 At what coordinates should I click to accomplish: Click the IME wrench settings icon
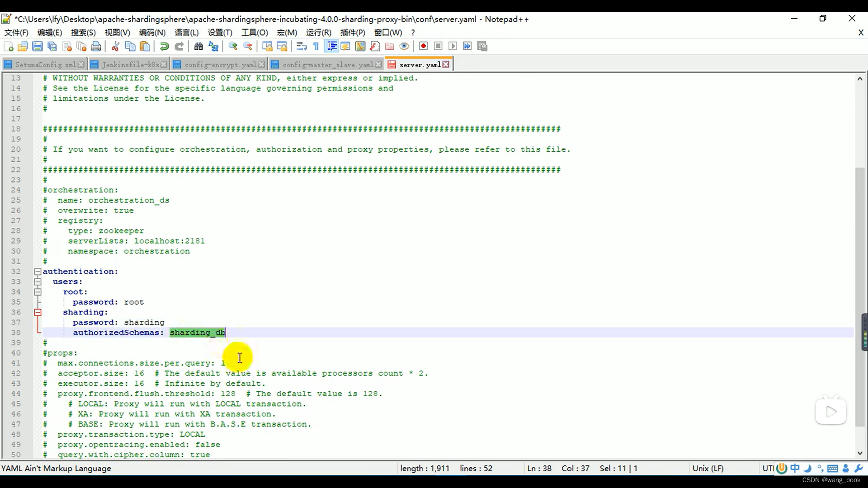(x=859, y=469)
